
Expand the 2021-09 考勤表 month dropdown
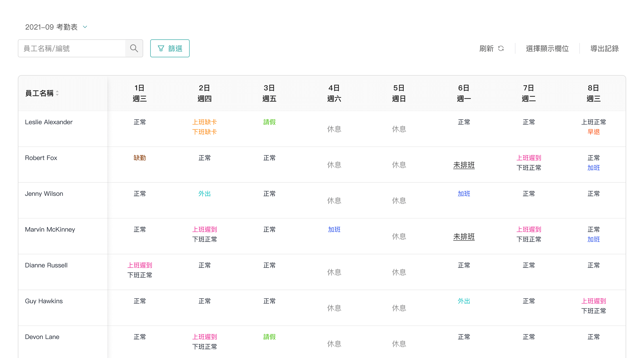[x=85, y=27]
